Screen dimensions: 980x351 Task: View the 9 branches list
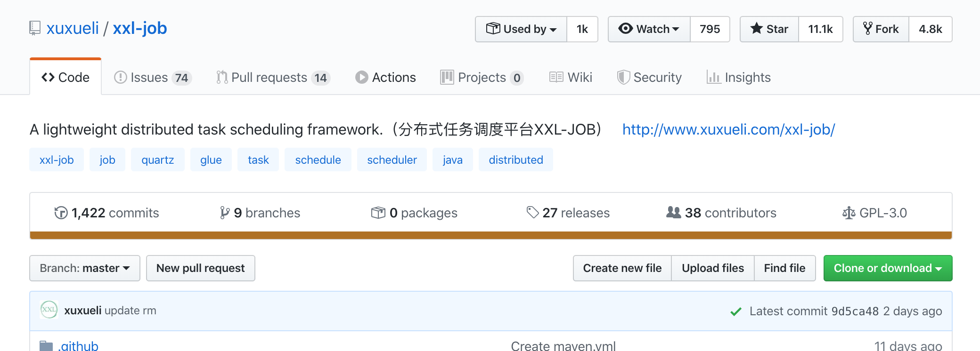(260, 213)
